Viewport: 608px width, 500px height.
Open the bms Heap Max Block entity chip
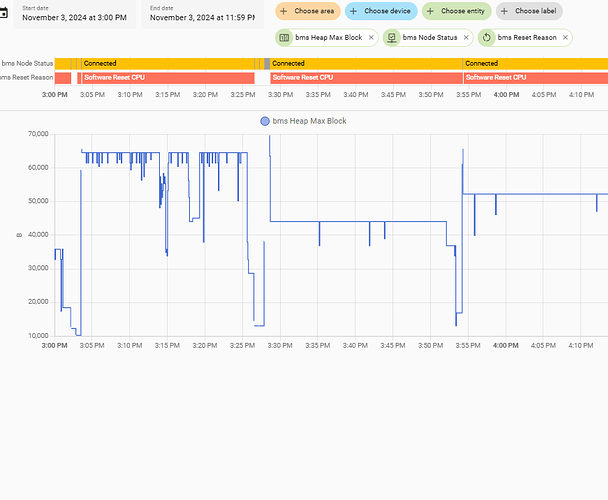pos(326,38)
